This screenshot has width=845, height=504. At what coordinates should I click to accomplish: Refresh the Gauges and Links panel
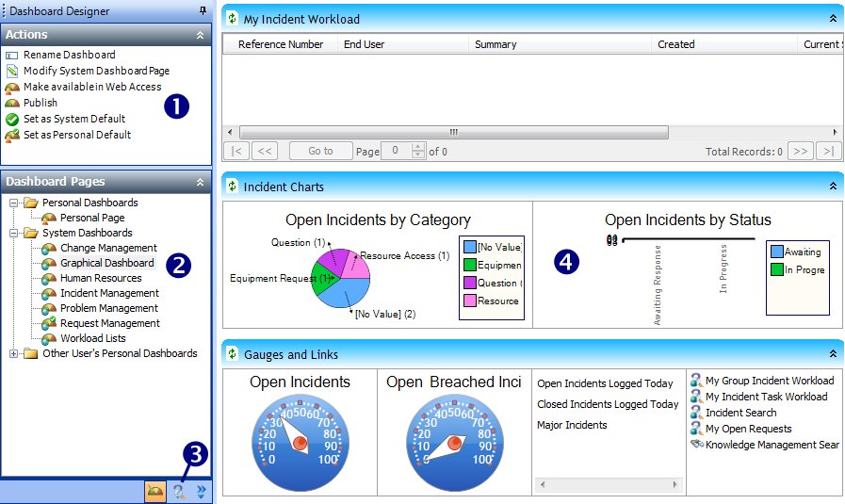pos(232,354)
